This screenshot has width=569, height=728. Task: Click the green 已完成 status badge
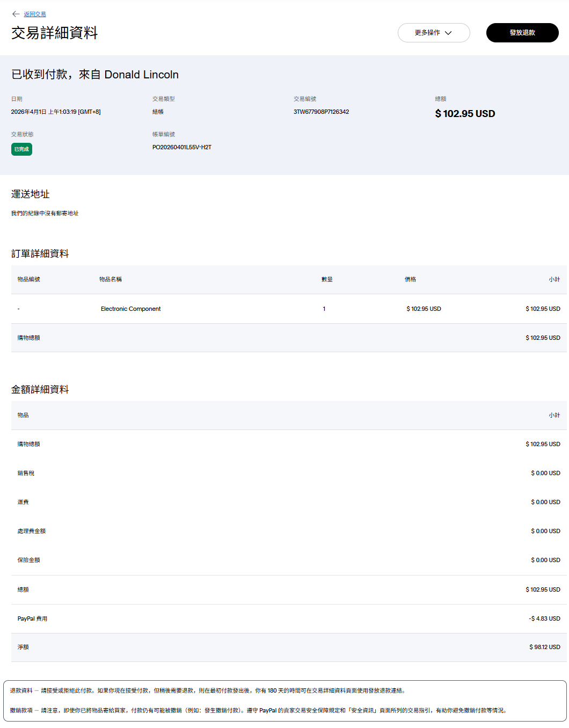[x=21, y=149]
